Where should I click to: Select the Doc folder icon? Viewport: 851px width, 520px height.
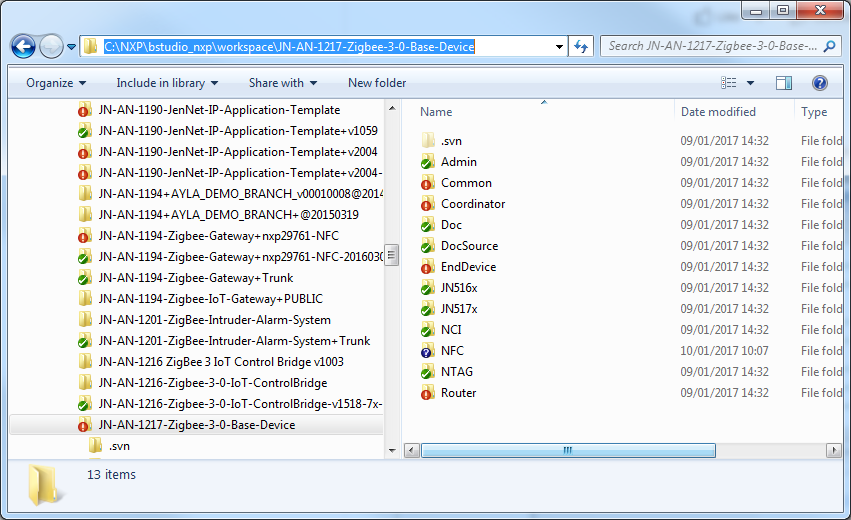click(x=428, y=225)
